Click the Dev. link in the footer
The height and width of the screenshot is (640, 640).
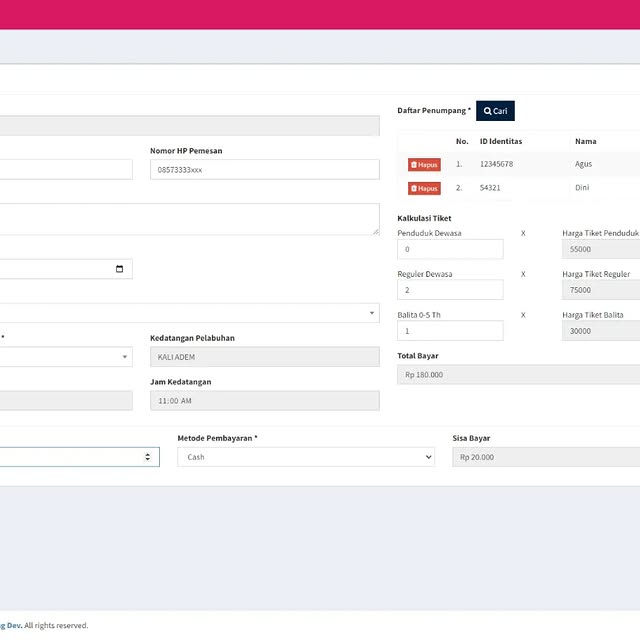click(14, 625)
